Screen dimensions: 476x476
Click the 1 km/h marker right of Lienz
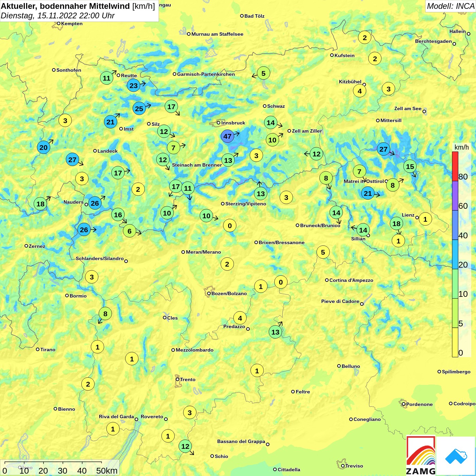tap(425, 219)
